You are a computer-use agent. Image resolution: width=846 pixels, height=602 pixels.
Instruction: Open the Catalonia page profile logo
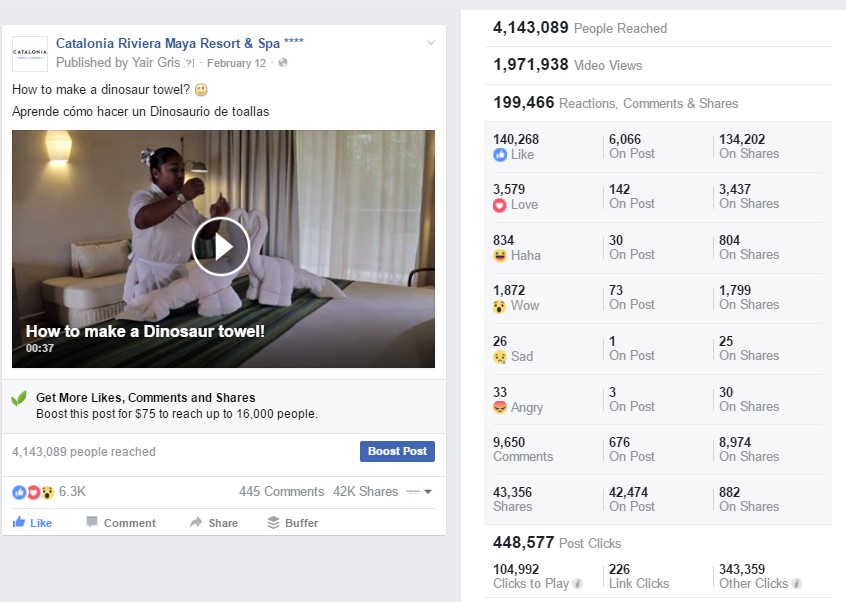30,53
